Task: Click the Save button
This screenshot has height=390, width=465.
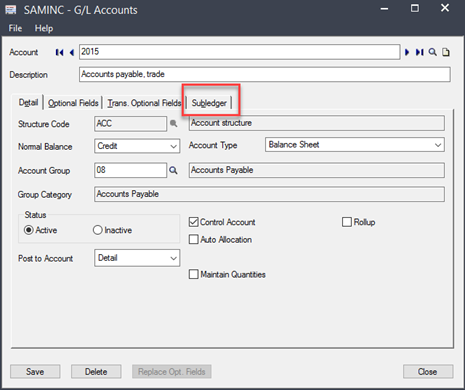Action: pyautogui.click(x=35, y=371)
